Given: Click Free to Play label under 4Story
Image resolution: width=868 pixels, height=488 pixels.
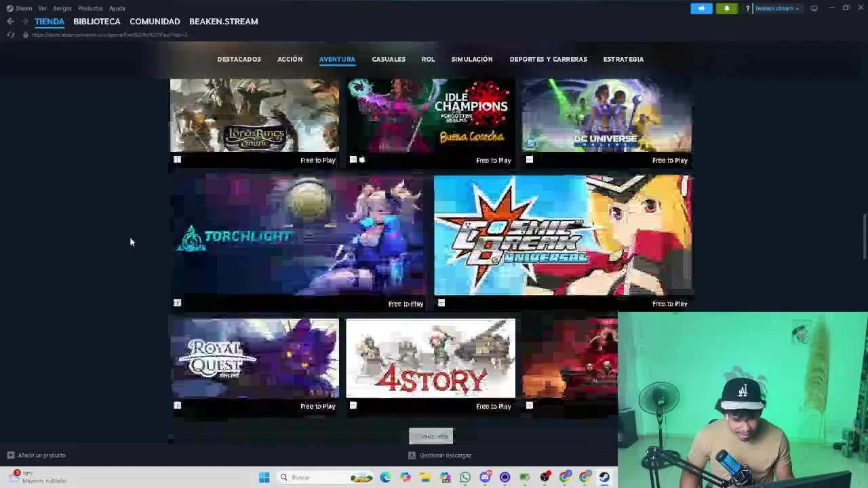Looking at the screenshot, I should click(494, 406).
